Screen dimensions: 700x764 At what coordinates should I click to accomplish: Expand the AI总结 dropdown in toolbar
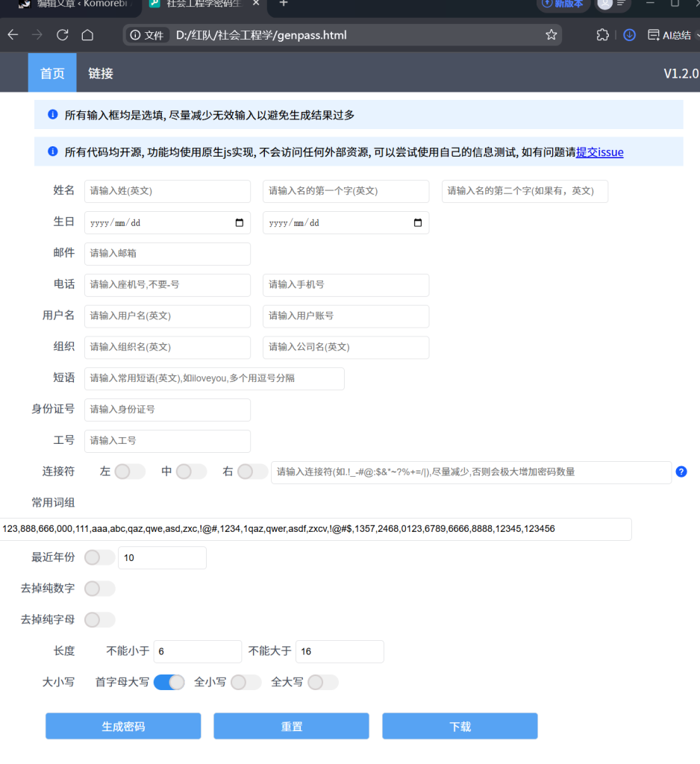coord(696,35)
